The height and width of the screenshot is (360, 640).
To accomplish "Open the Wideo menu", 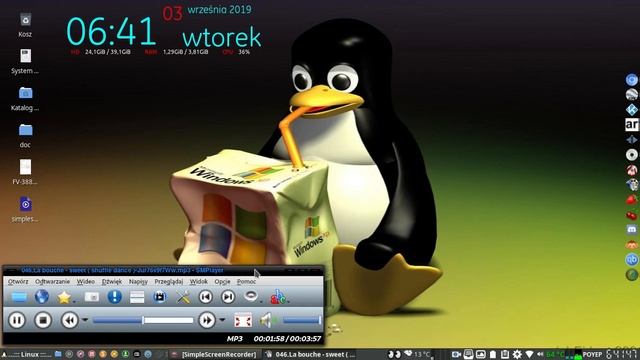I will coord(86,282).
